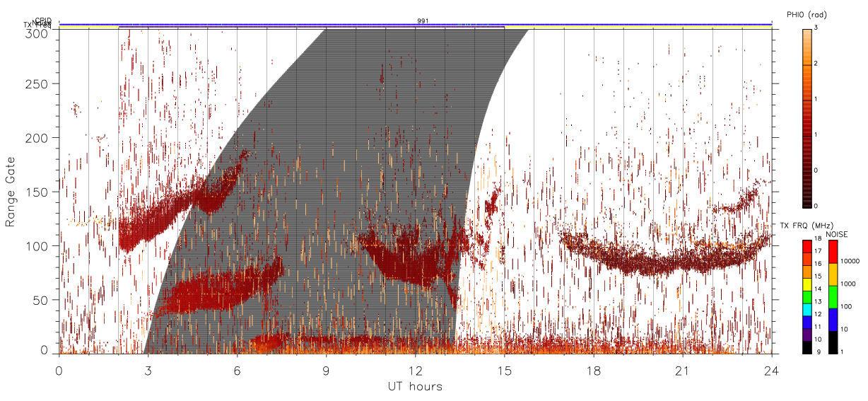
Task: Select the red NOISE swatch above 10000
Action: [x=833, y=252]
